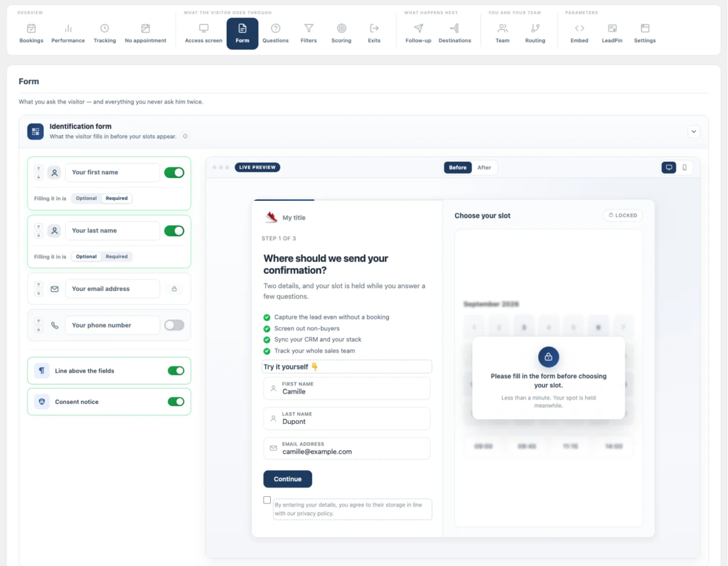
Task: Open the Access screen settings
Action: pyautogui.click(x=204, y=33)
